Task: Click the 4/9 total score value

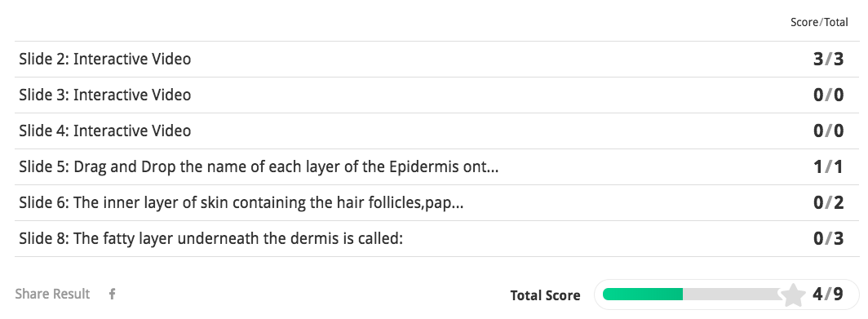Action: click(828, 295)
